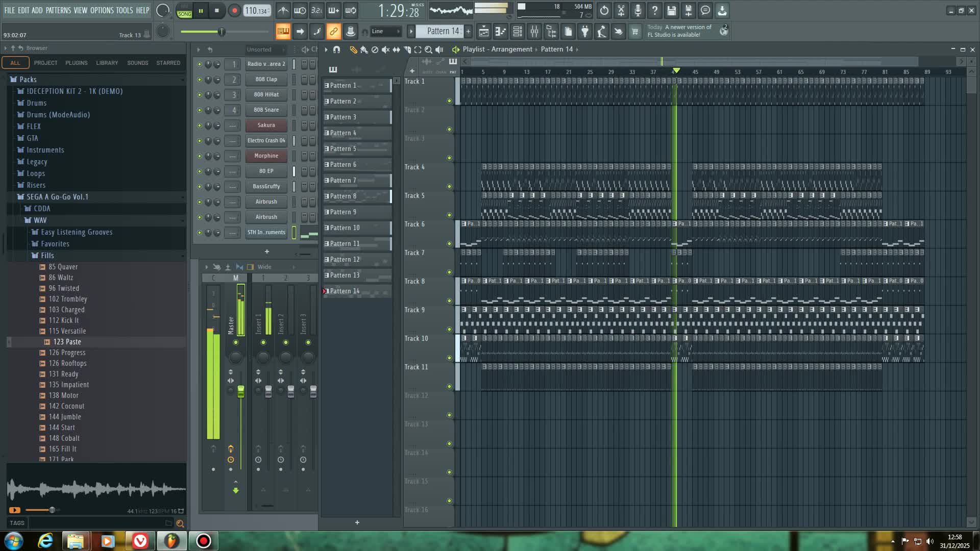
Task: Switch to the PLUGINS browser tab
Action: pos(77,62)
